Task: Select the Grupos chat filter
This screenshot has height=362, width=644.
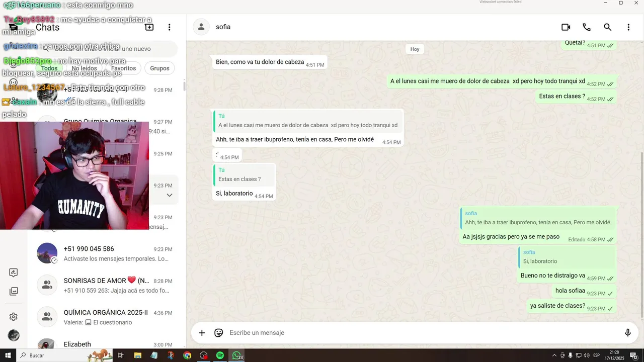Action: click(x=159, y=68)
